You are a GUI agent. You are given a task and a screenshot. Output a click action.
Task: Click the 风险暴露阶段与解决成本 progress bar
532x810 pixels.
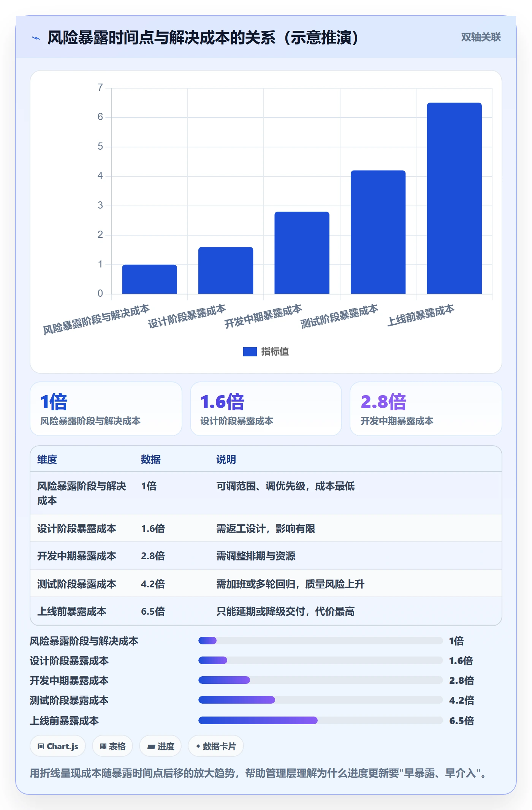321,641
